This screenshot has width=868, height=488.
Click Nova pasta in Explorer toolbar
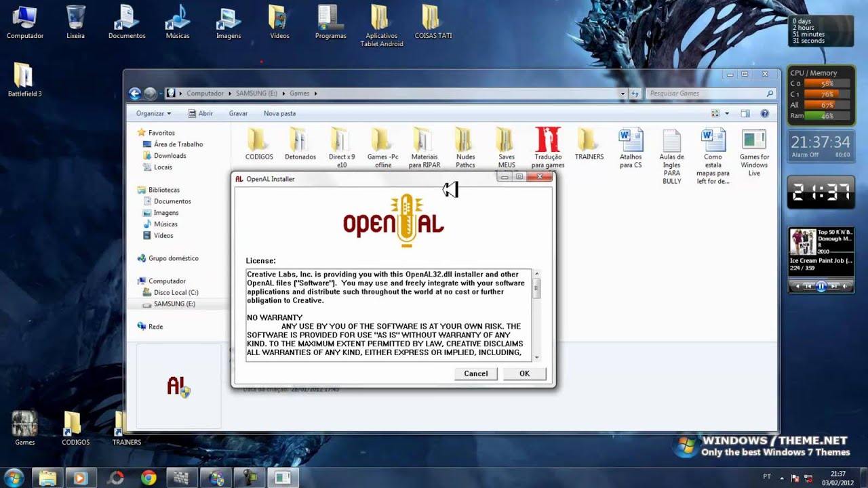pos(279,113)
